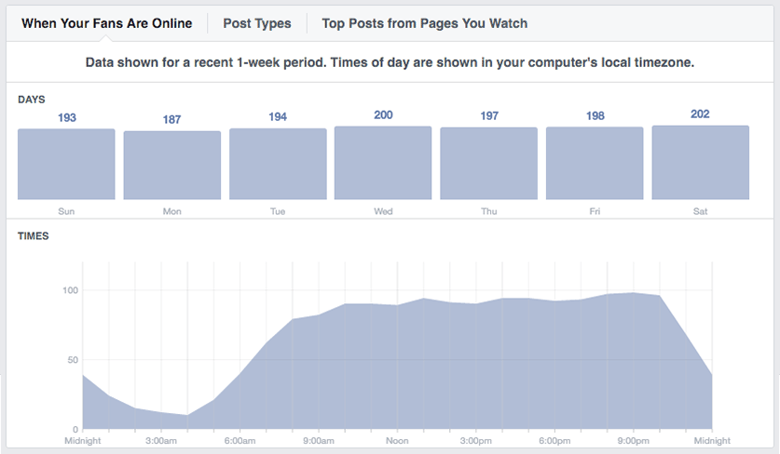
Task: Click the 198 value above Friday
Action: [x=595, y=116]
